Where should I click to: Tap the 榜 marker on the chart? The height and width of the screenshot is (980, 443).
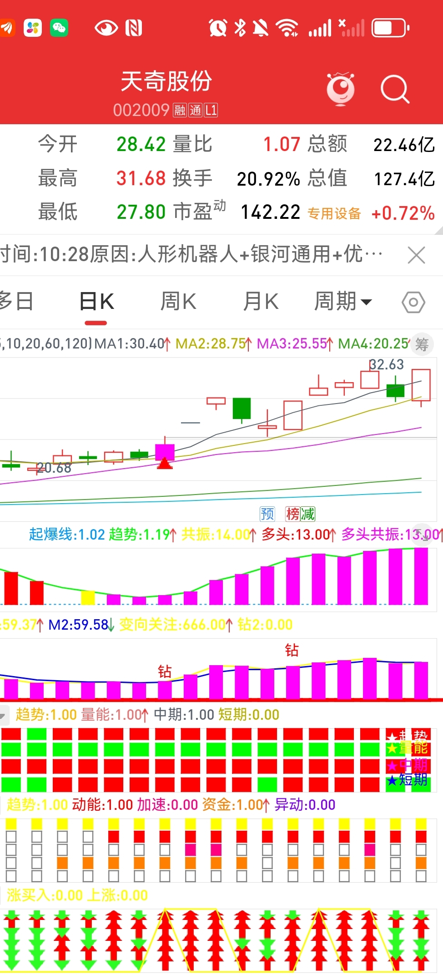(292, 514)
